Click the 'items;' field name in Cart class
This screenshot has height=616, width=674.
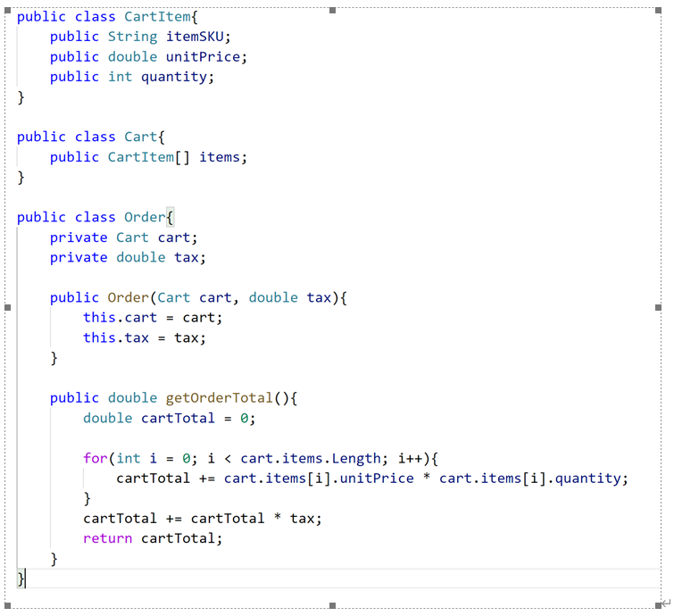(223, 157)
